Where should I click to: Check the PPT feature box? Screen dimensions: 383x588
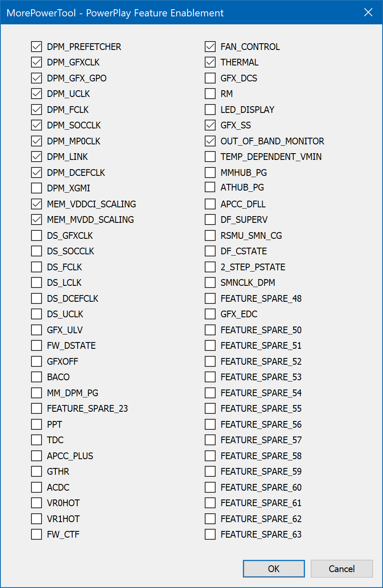36,424
